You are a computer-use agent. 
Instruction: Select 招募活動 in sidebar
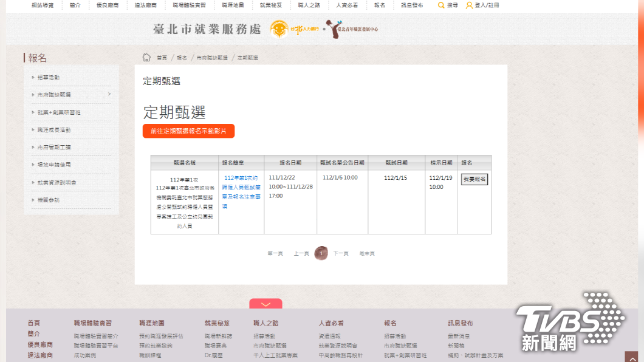coord(49,77)
